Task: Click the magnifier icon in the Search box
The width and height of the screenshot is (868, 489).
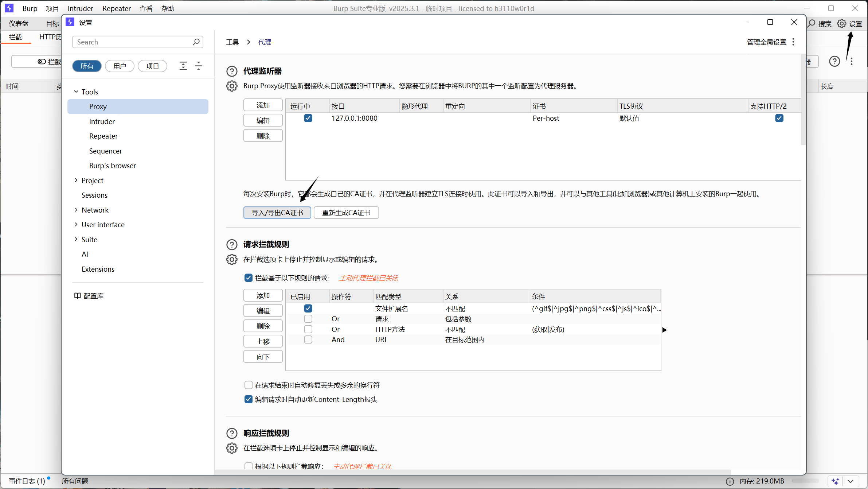Action: [x=196, y=42]
